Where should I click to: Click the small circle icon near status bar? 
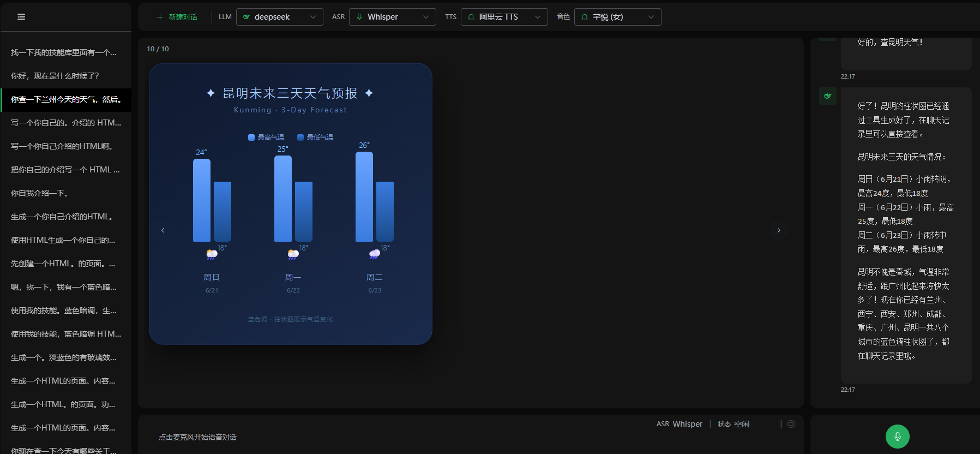pos(791,424)
